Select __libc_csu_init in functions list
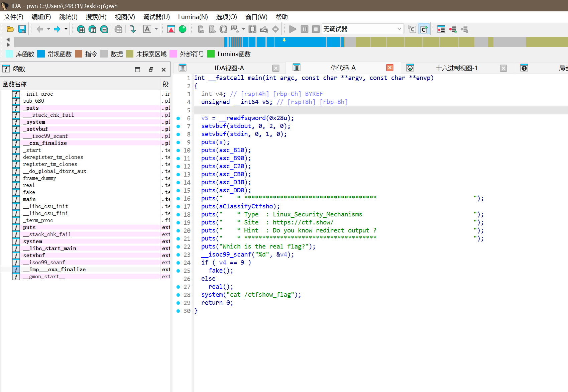 coord(45,206)
